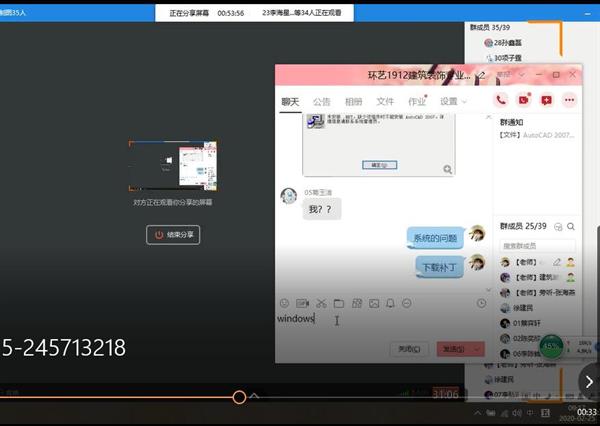Viewport: 600px width, 426px height.
Task: Click the bell notification icon in chat toolbar
Action: point(392,303)
